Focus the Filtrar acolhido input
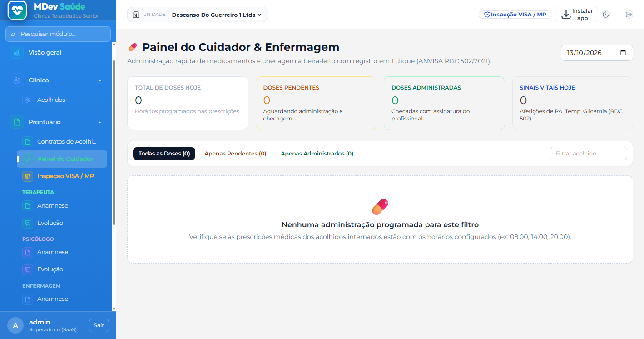This screenshot has height=339, width=644. tap(588, 154)
